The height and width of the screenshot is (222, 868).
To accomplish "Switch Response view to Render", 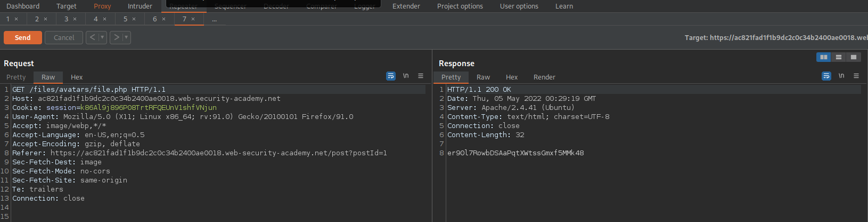I will (x=544, y=77).
